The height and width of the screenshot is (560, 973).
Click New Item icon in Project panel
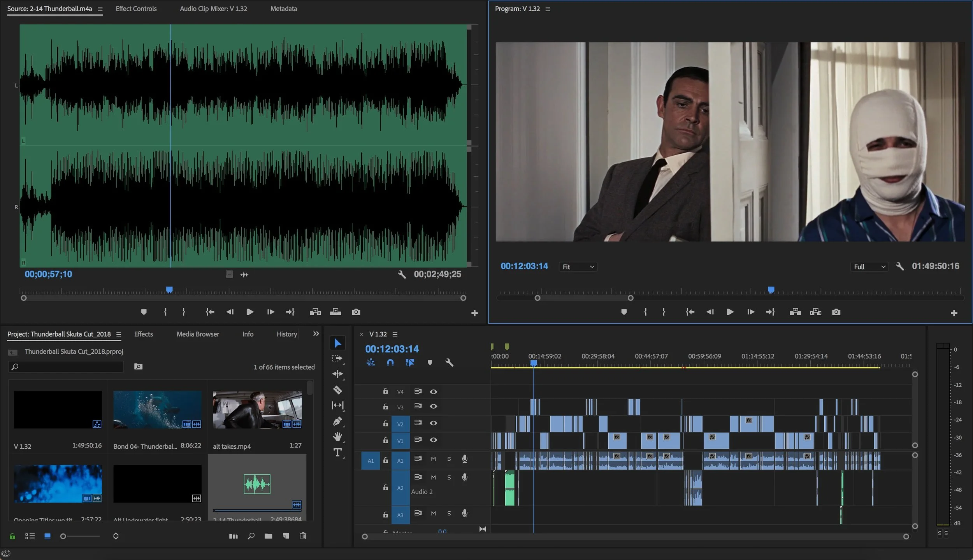pyautogui.click(x=286, y=536)
